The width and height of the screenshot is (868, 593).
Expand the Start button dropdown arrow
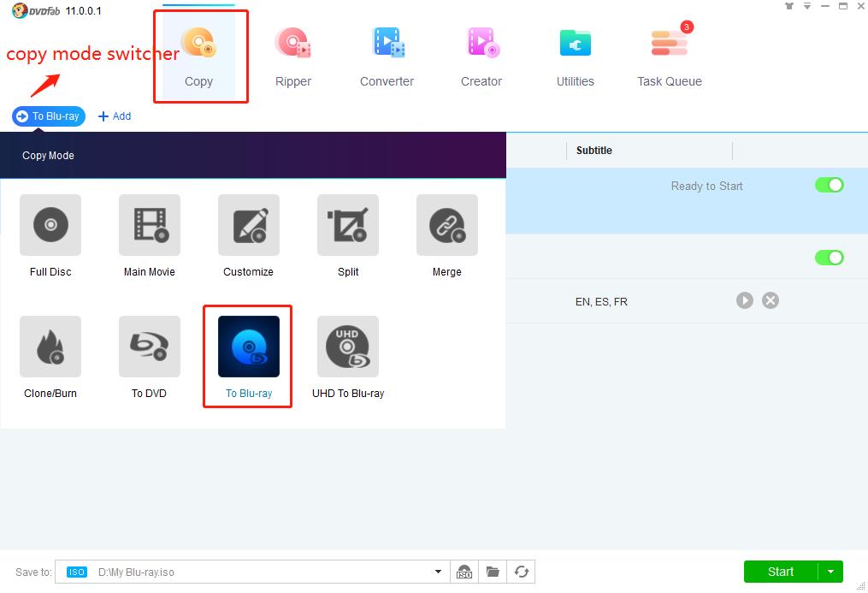(x=831, y=572)
